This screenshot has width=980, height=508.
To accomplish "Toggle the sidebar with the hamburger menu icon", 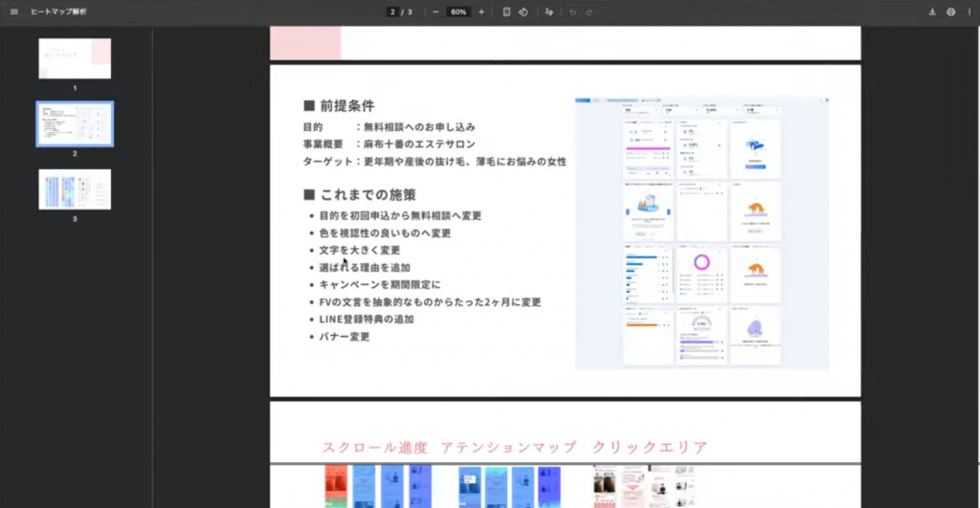I will [13, 11].
